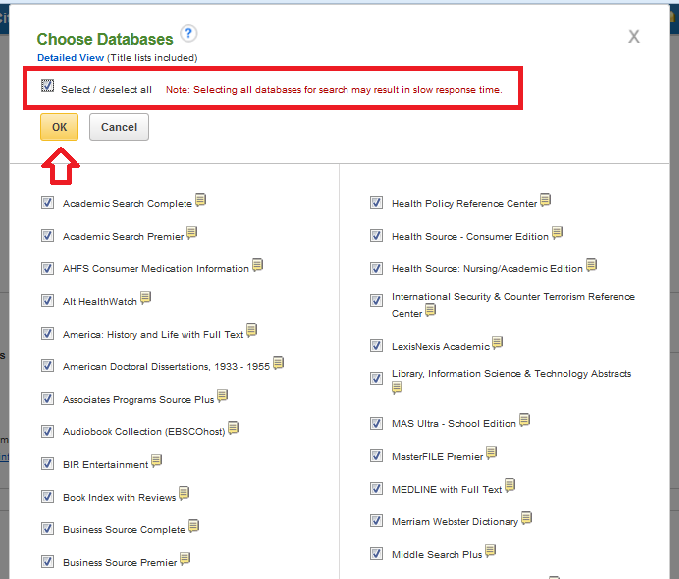Open the Library, Information Science & Technology Abstracts note icon

click(x=397, y=388)
